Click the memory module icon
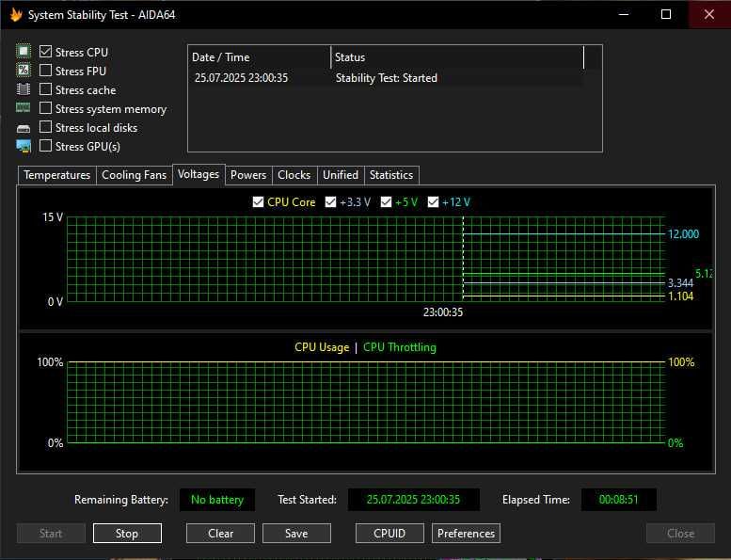 (24, 108)
